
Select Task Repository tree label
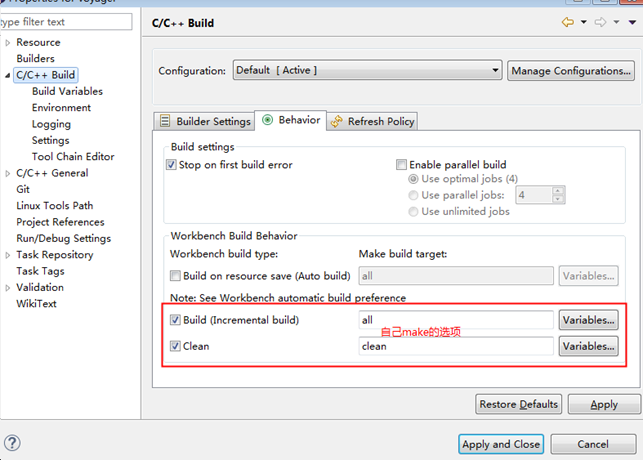pyautogui.click(x=55, y=255)
